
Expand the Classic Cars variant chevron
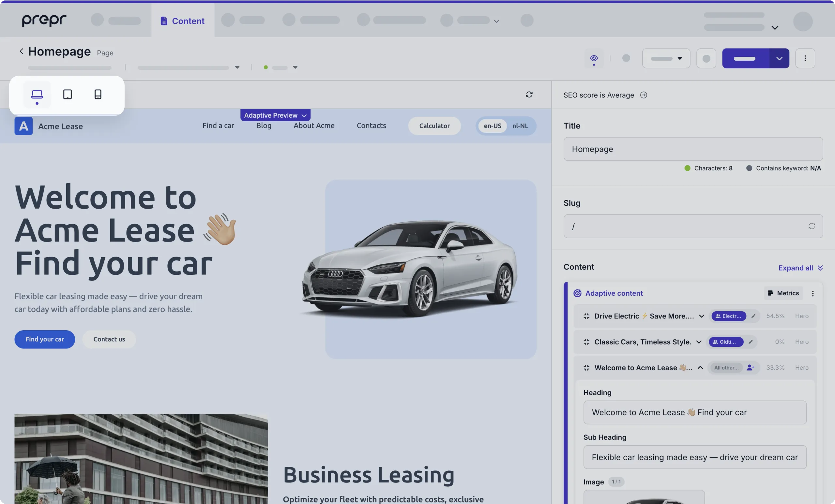tap(699, 342)
